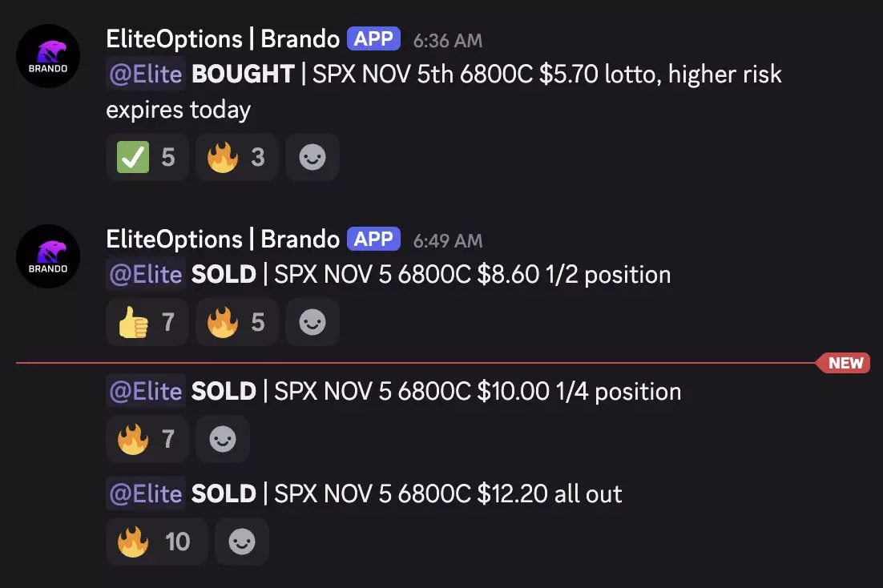Click the first Brando avatar
883x588 pixels.
pyautogui.click(x=48, y=56)
